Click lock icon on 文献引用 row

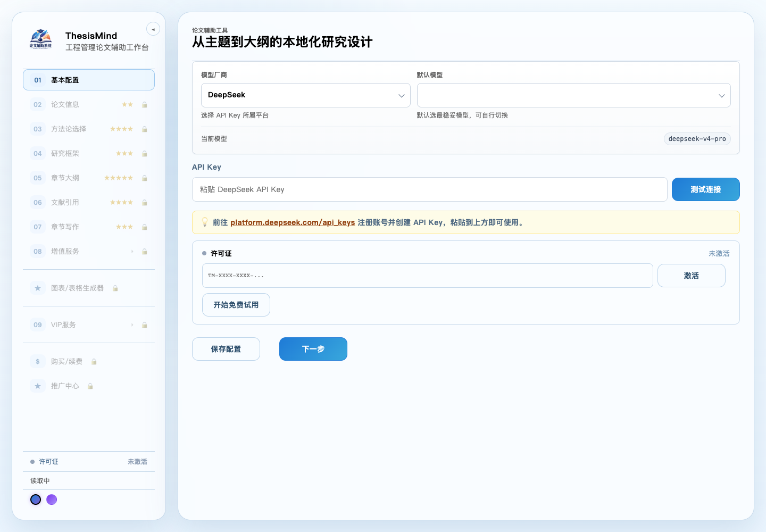click(x=145, y=203)
